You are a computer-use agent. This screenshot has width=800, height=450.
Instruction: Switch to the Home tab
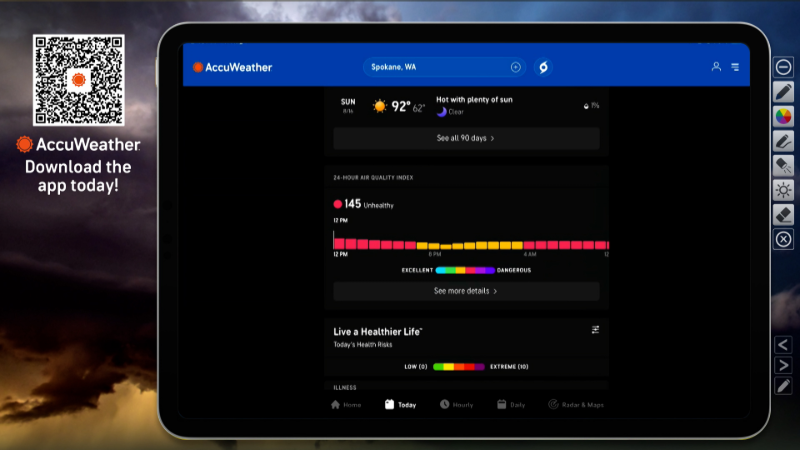[346, 405]
